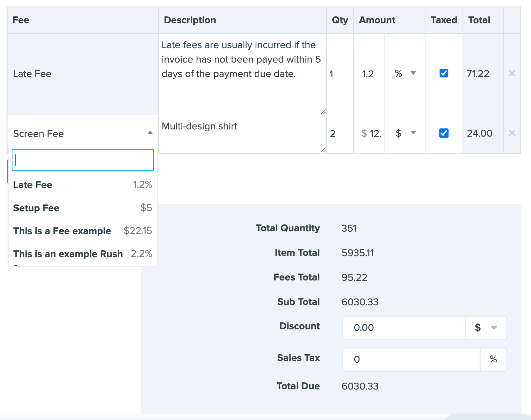Image resolution: width=531 pixels, height=420 pixels.
Task: Click the Sales Tax percentage field
Action: click(411, 359)
